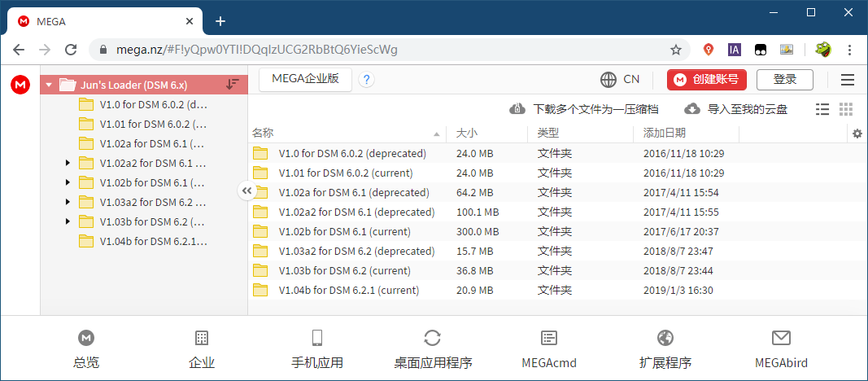Change language via globe CN icon

pyautogui.click(x=620, y=80)
